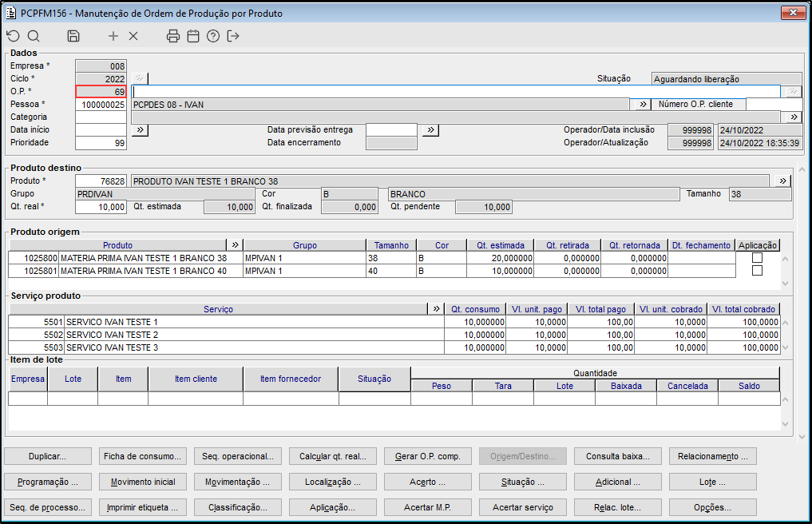Open the Opções... button
Screen dimensions: 812x524
(712, 507)
